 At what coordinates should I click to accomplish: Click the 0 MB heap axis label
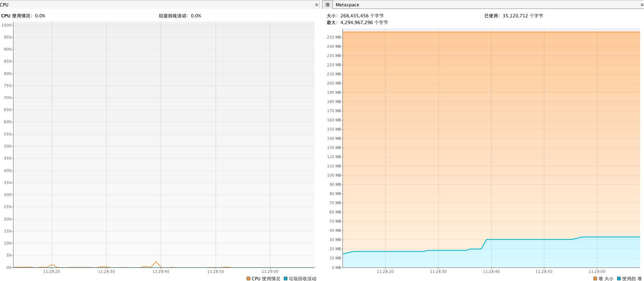click(336, 268)
